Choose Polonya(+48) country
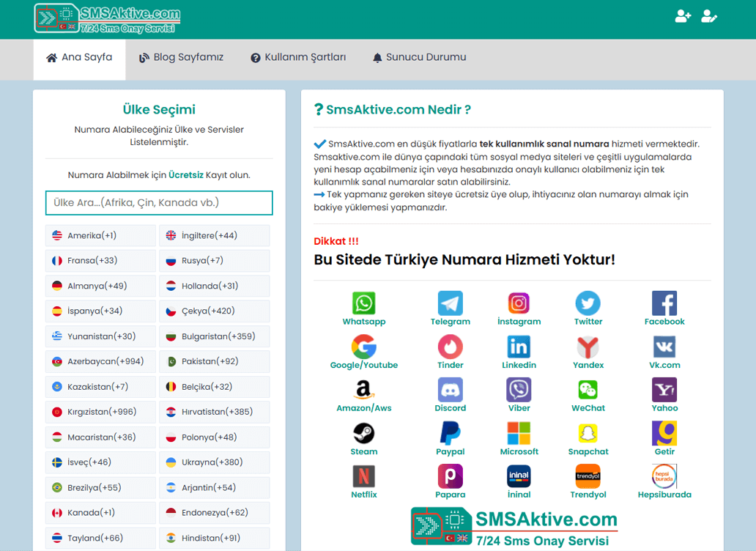 pos(214,437)
